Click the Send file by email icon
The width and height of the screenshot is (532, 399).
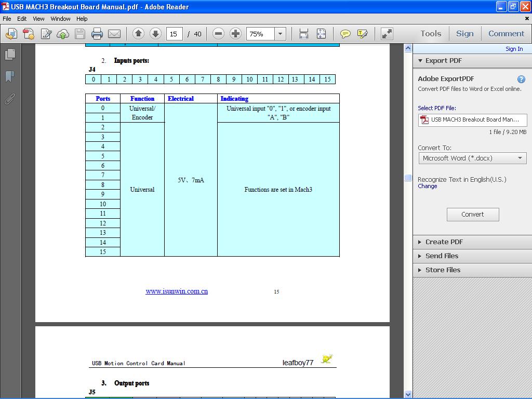(114, 34)
